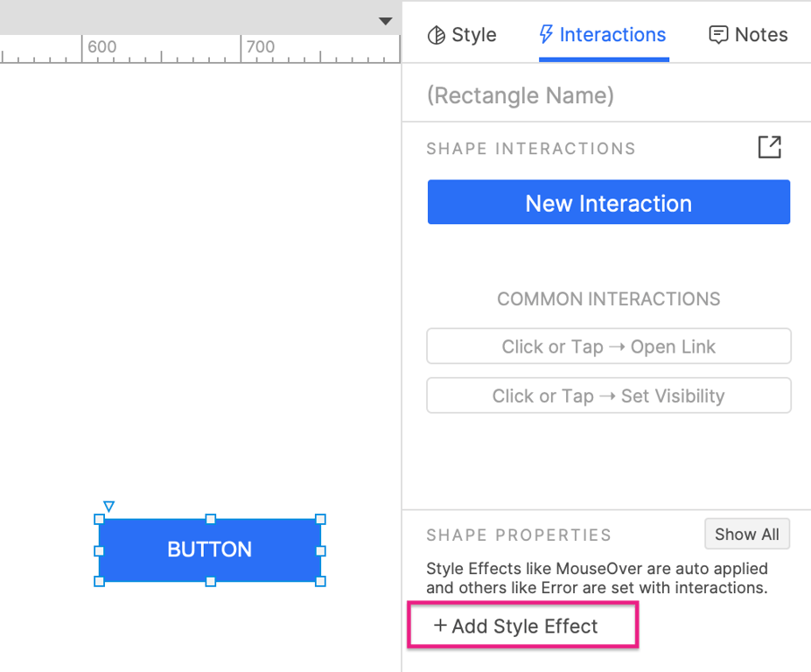Click the top-left resize handle of the BUTTON widget
This screenshot has height=672, width=811.
pos(99,519)
